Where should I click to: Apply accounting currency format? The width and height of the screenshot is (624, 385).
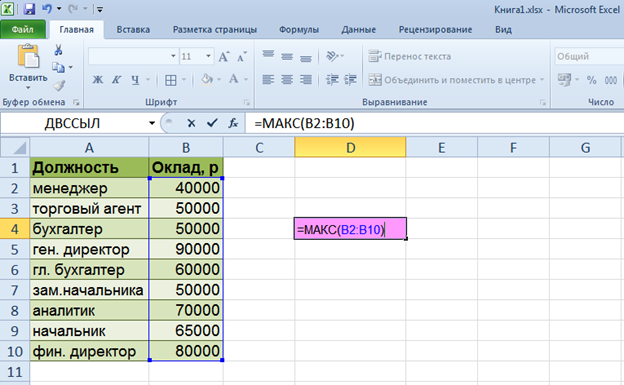point(564,80)
